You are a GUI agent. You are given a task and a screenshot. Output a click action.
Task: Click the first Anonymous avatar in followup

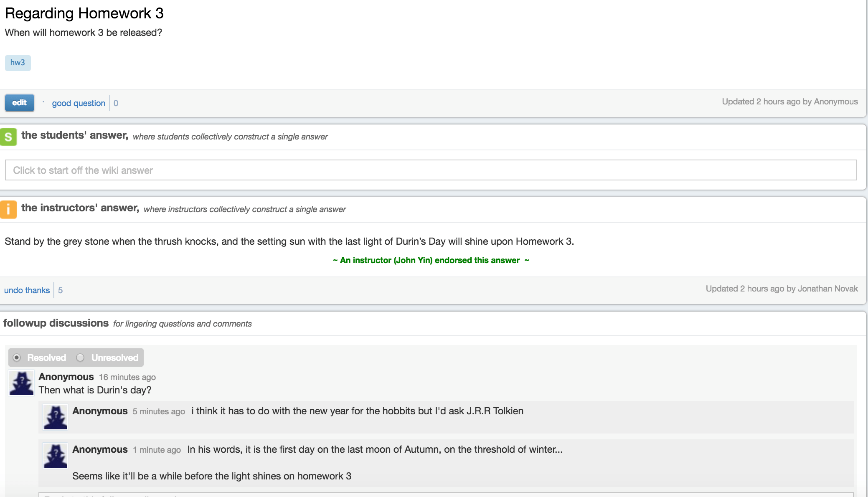[x=21, y=383]
